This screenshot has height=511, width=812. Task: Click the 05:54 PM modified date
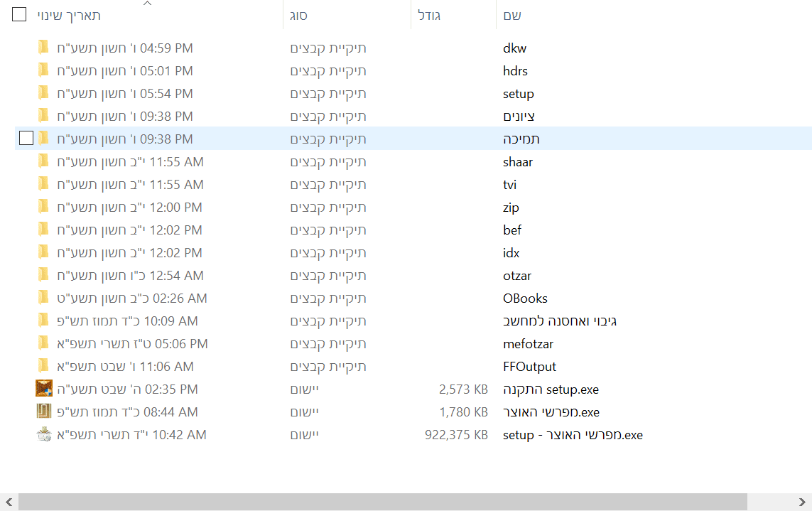click(x=125, y=94)
